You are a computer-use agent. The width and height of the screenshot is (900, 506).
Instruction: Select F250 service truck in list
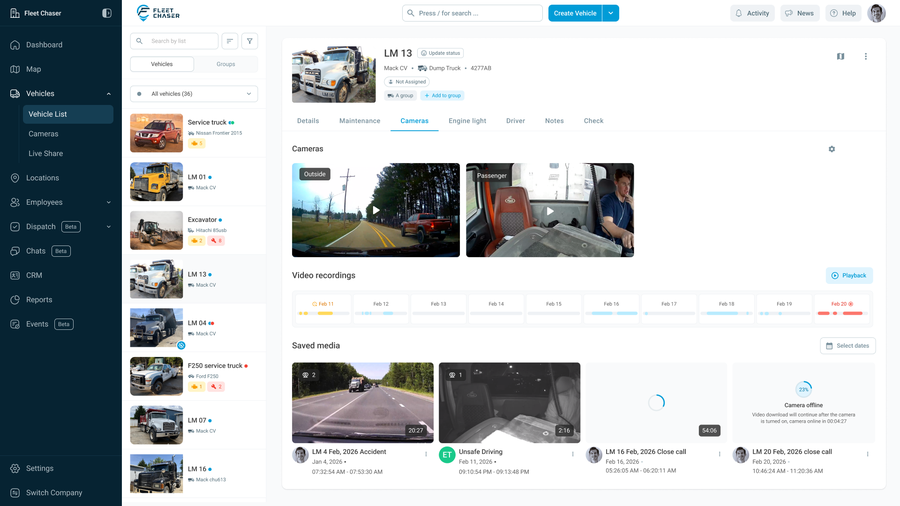point(194,376)
